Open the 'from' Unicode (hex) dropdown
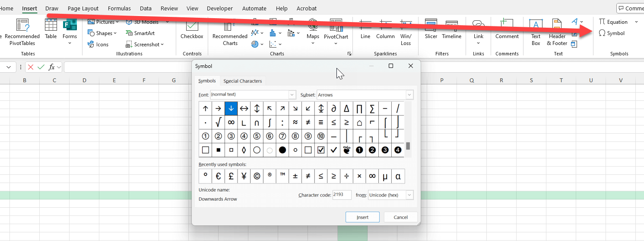 (x=409, y=195)
